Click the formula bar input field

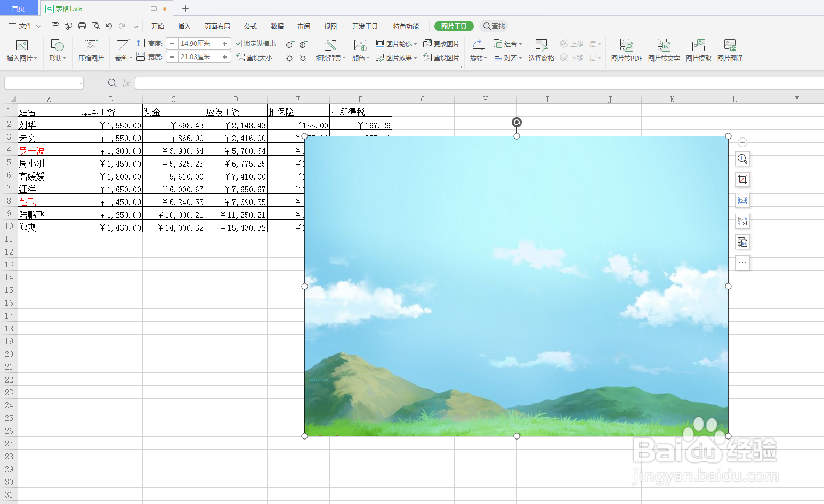[x=479, y=83]
